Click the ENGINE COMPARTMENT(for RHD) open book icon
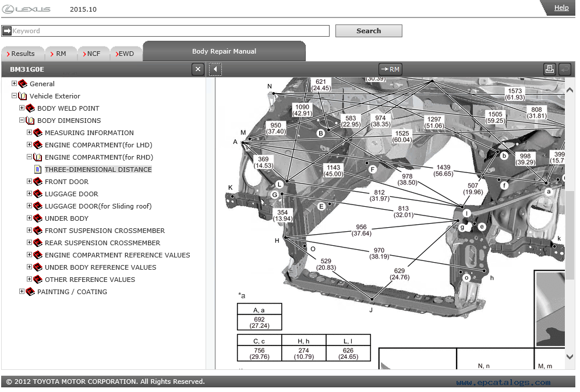 38,157
